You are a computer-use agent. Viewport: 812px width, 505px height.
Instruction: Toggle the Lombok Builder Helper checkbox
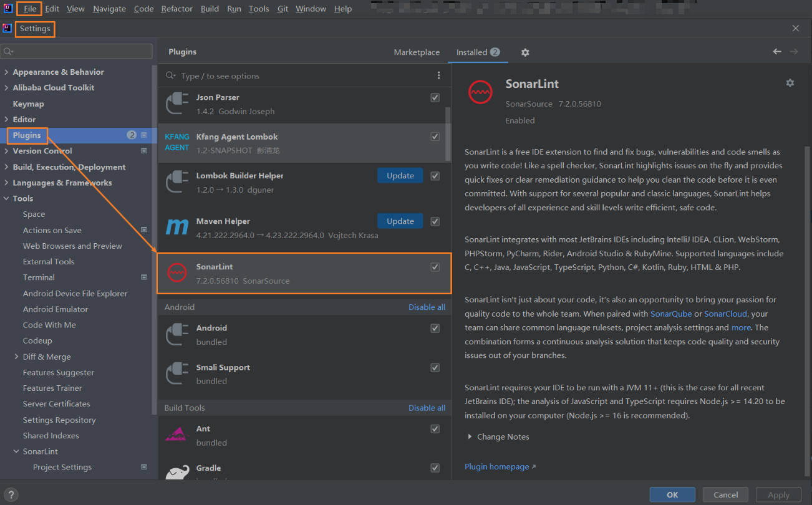(435, 176)
